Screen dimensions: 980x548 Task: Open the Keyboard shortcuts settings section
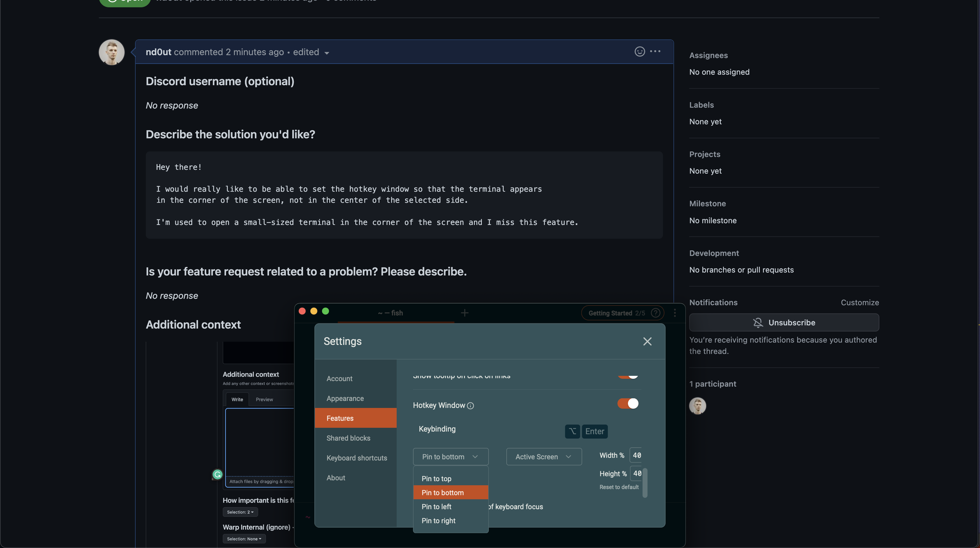point(355,458)
